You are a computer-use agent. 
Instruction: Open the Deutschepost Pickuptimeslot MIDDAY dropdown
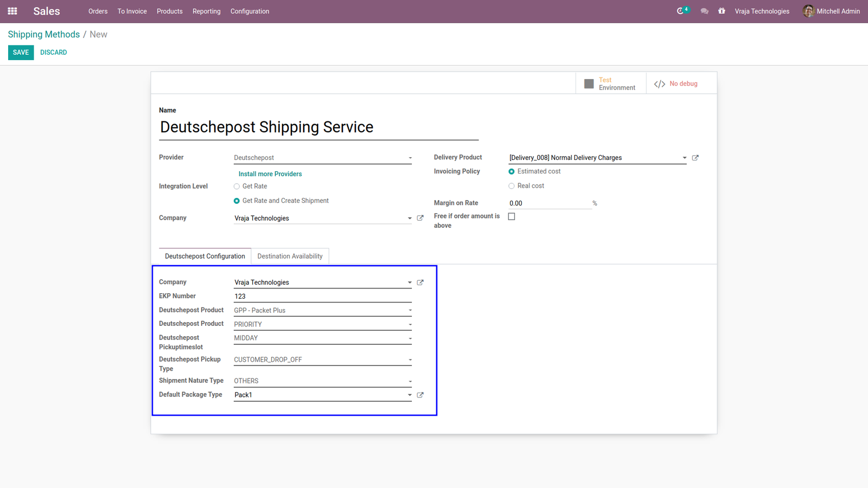tap(323, 338)
